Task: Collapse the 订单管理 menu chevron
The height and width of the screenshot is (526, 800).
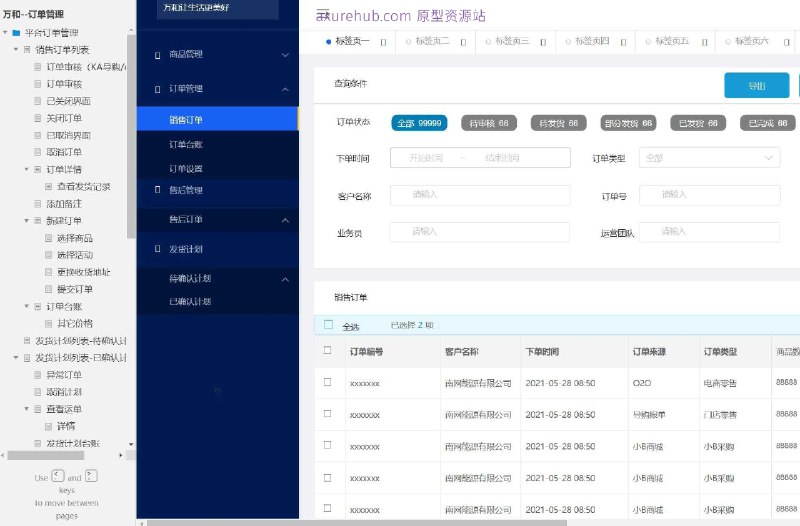Action: [285, 89]
